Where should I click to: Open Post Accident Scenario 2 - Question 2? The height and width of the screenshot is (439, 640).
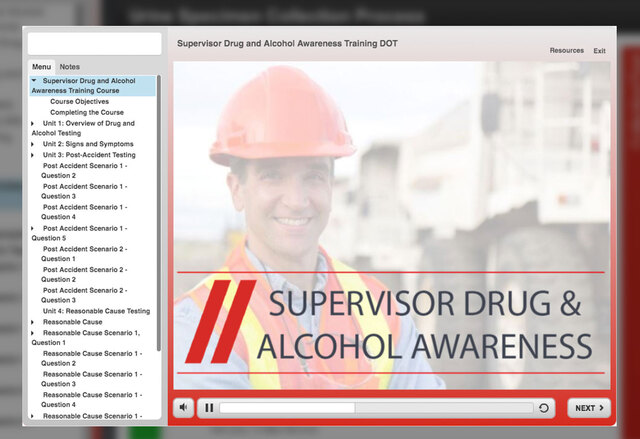pyautogui.click(x=84, y=275)
